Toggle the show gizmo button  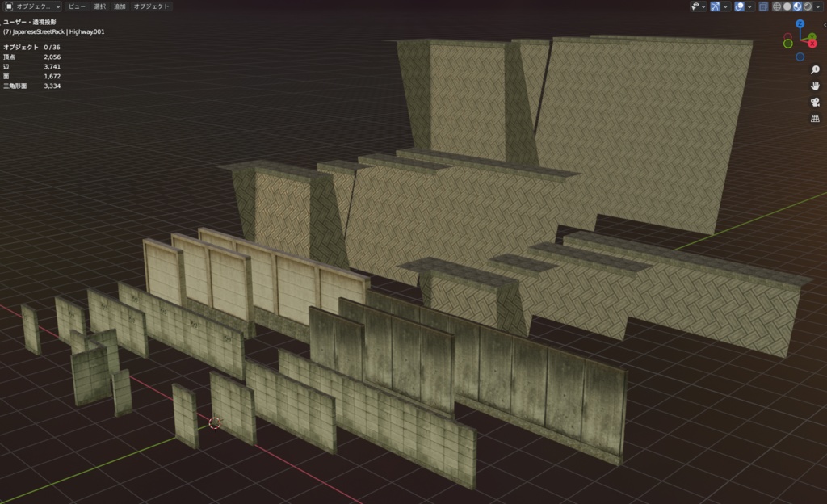tap(716, 6)
